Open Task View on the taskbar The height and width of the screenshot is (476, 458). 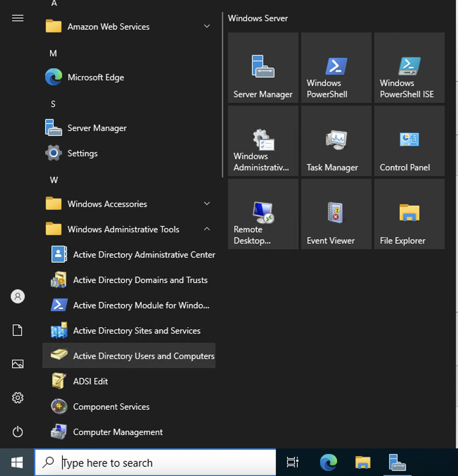[293, 462]
